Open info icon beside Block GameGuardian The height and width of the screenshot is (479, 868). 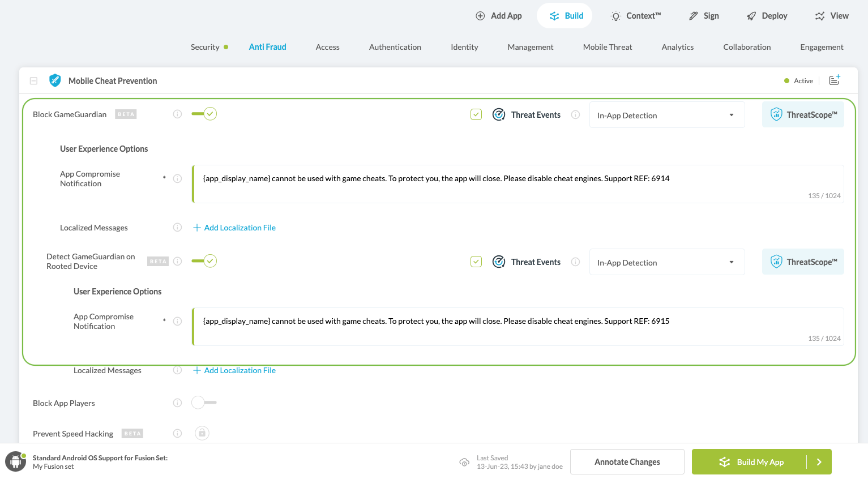pyautogui.click(x=177, y=114)
